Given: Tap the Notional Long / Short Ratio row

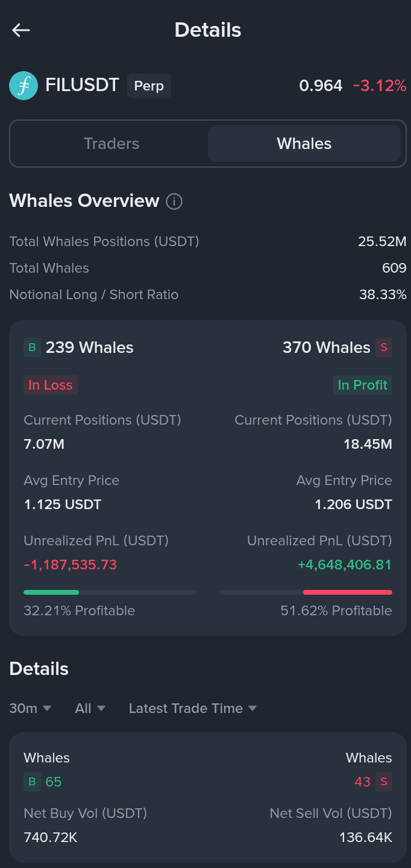Looking at the screenshot, I should (x=208, y=294).
